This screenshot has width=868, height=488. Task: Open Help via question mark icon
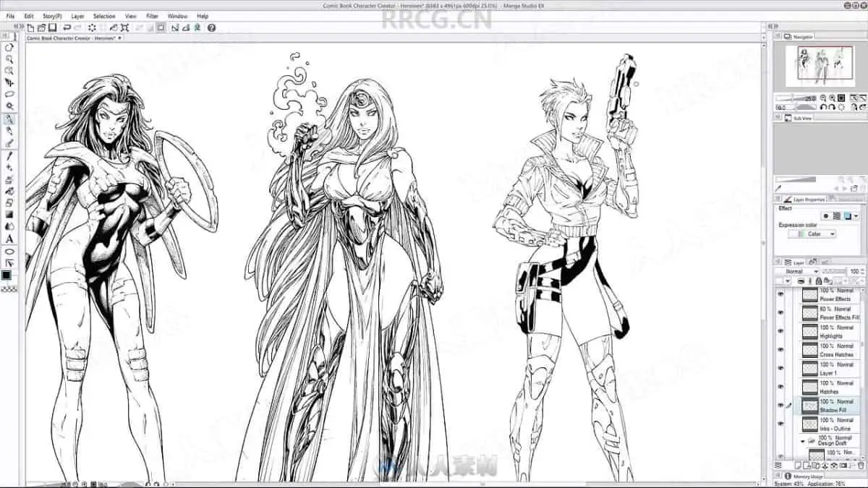click(211, 27)
